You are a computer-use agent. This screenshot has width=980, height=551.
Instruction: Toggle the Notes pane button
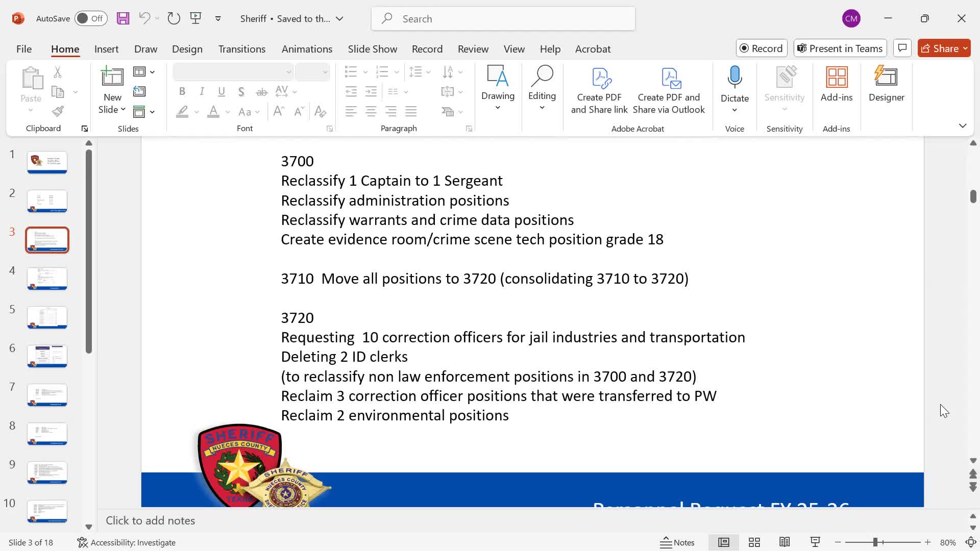677,542
